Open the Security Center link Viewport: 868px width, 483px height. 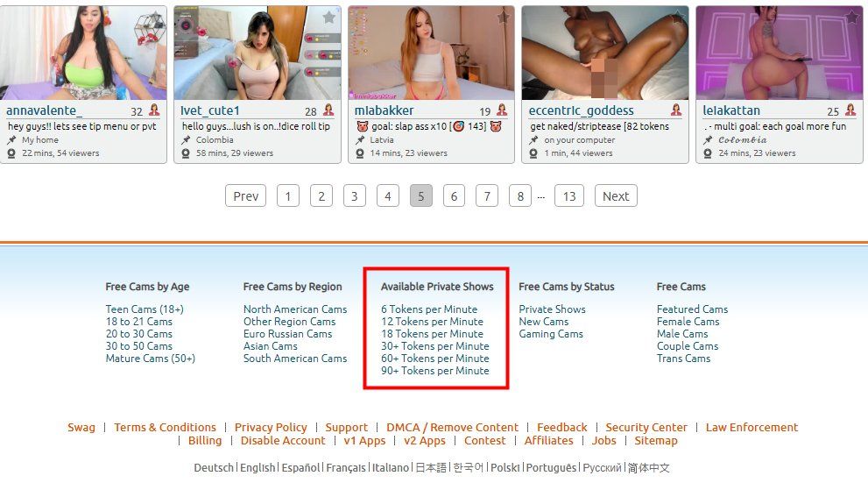646,427
